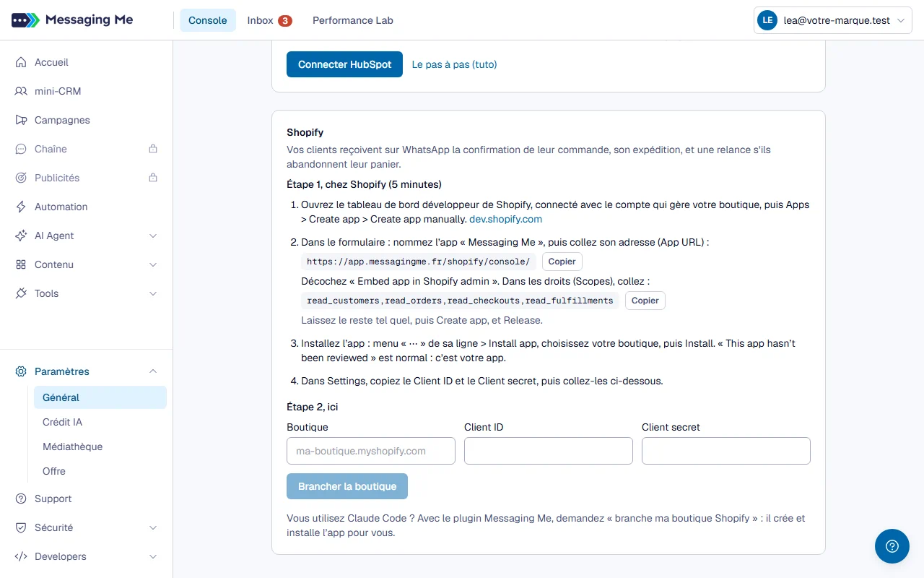The image size is (924, 578).
Task: Open the Performance Lab tab
Action: point(353,20)
